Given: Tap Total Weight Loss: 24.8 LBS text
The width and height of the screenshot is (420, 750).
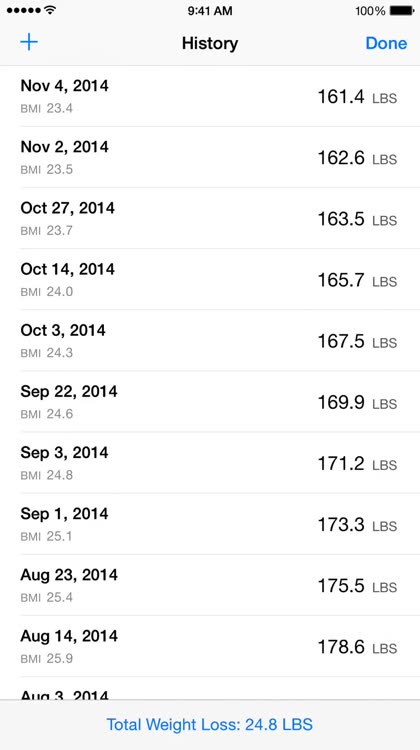Looking at the screenshot, I should pos(210,724).
